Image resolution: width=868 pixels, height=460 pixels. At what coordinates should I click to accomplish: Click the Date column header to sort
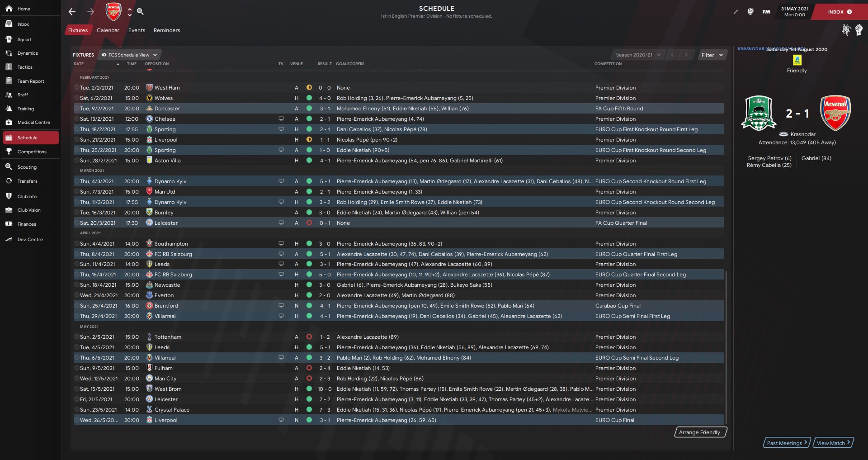pos(79,64)
